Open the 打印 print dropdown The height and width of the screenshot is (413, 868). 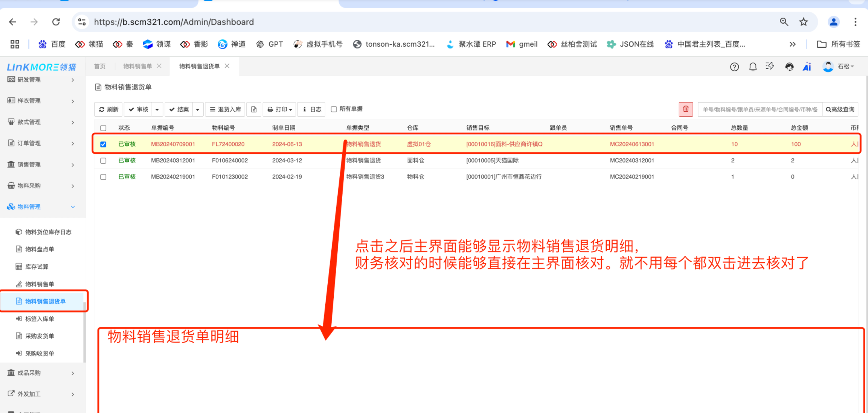(291, 109)
